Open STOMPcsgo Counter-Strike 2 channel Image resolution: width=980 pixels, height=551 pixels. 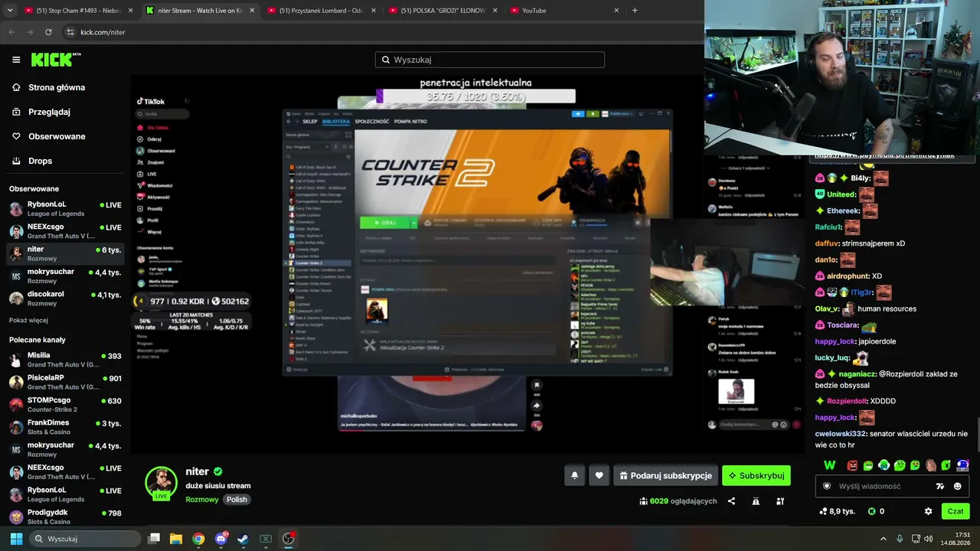(65, 404)
